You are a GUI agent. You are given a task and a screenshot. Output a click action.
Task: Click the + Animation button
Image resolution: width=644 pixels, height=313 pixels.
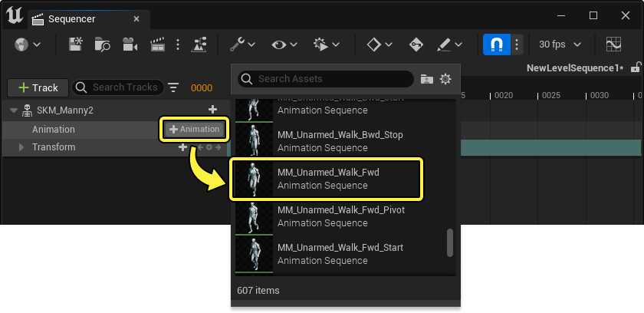click(x=194, y=130)
